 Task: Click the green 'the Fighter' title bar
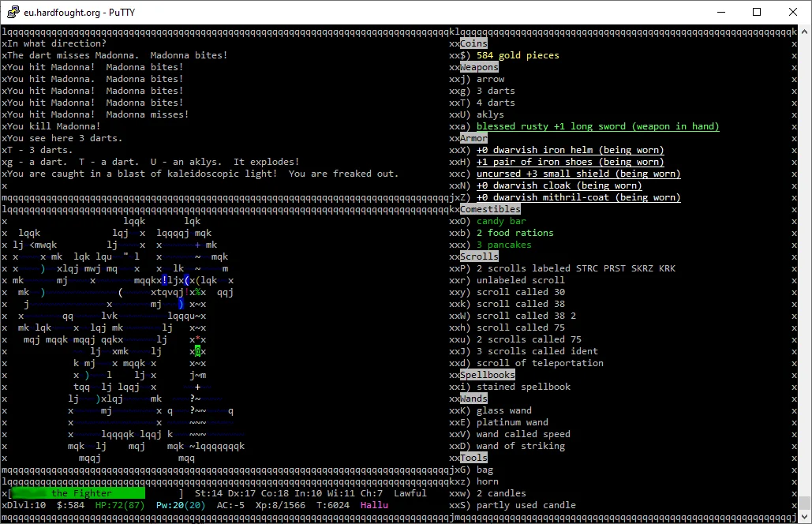(79, 493)
